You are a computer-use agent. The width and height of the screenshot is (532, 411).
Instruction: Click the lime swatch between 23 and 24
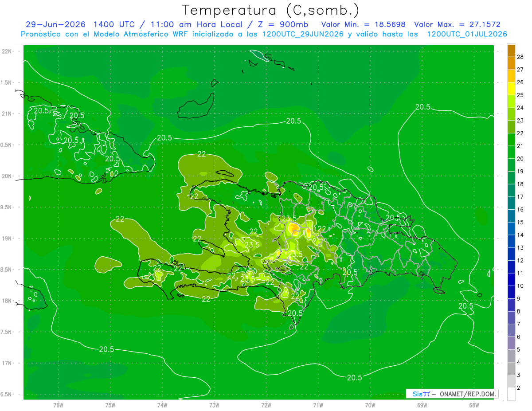tap(511, 114)
